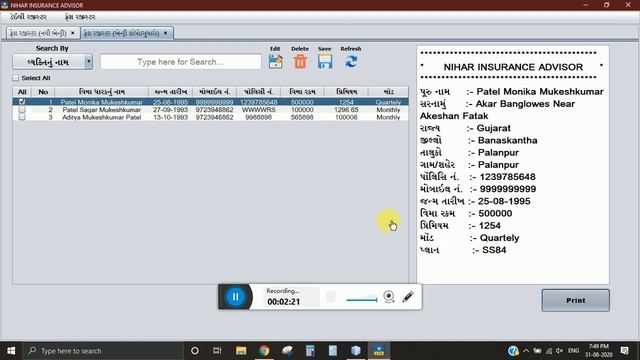The width and height of the screenshot is (640, 360).
Task: Click the blue cube taskbar icon
Action: (356, 351)
